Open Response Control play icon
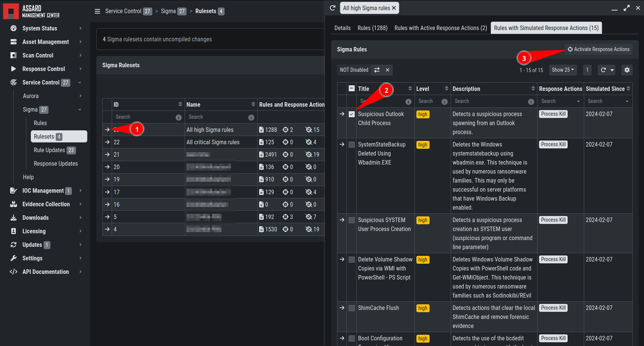Screen dimensions: 644x346 [x=14, y=69]
